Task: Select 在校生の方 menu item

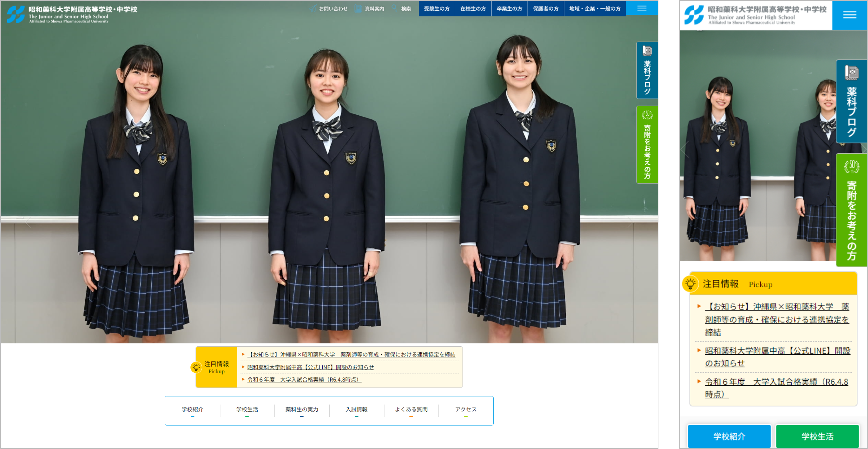Action: point(473,8)
